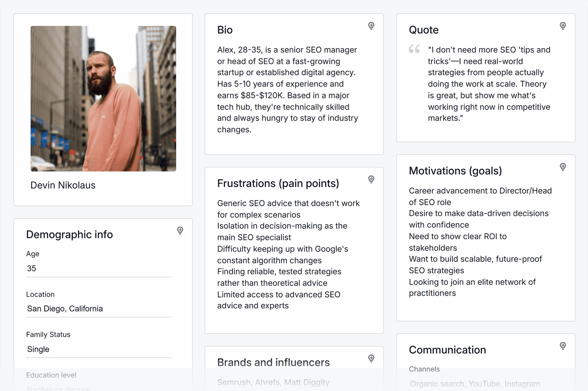Image resolution: width=588 pixels, height=391 pixels.
Task: Click the Brands and influencers heading
Action: (273, 363)
